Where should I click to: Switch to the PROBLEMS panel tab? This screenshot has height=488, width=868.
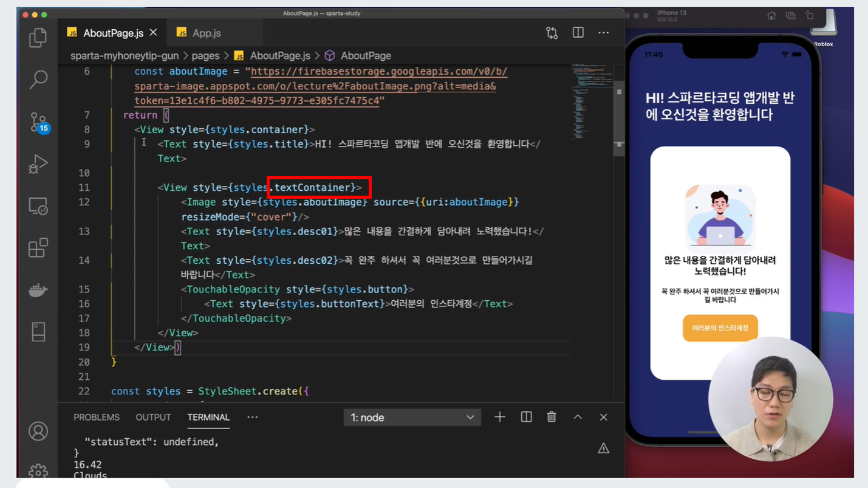[97, 418]
